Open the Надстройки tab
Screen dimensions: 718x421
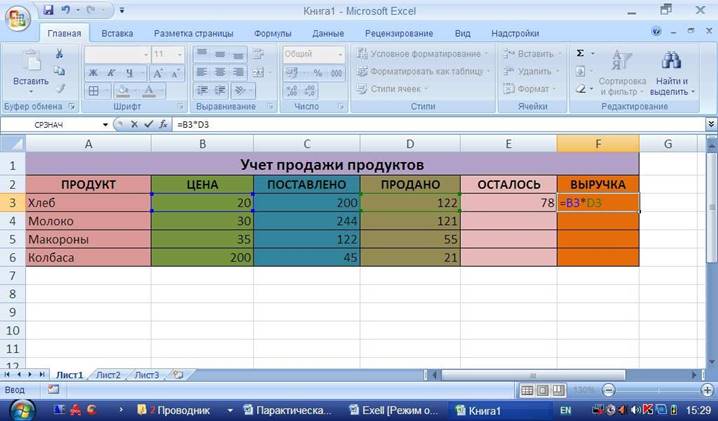coord(515,33)
